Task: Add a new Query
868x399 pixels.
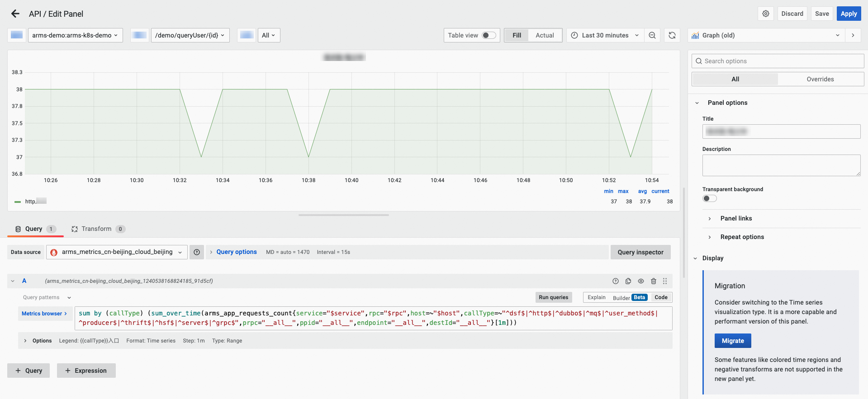Action: 28,371
